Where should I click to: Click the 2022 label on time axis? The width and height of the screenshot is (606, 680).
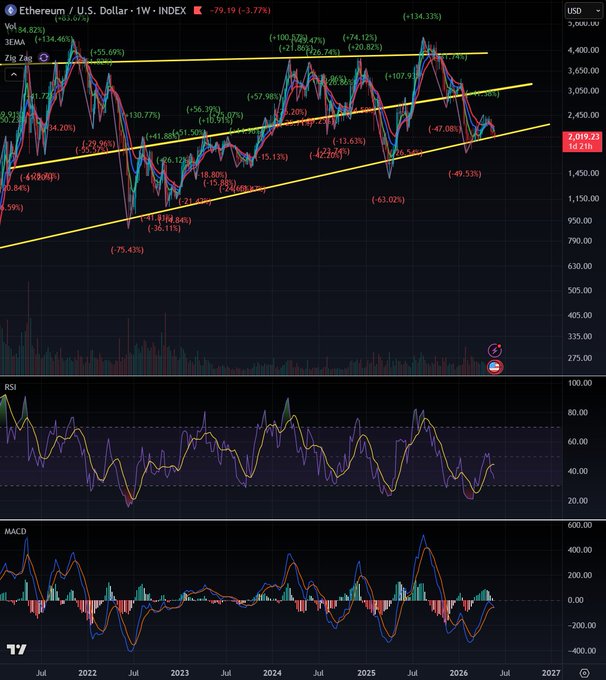click(87, 673)
